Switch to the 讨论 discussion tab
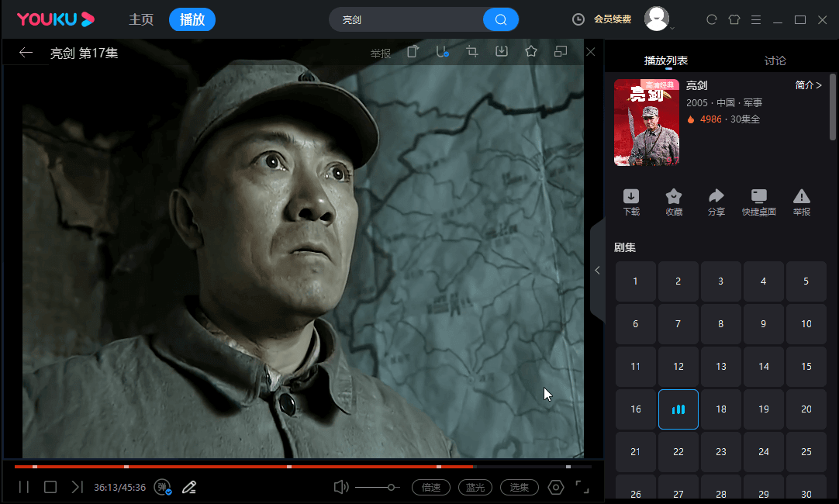This screenshot has width=839, height=504. (775, 60)
